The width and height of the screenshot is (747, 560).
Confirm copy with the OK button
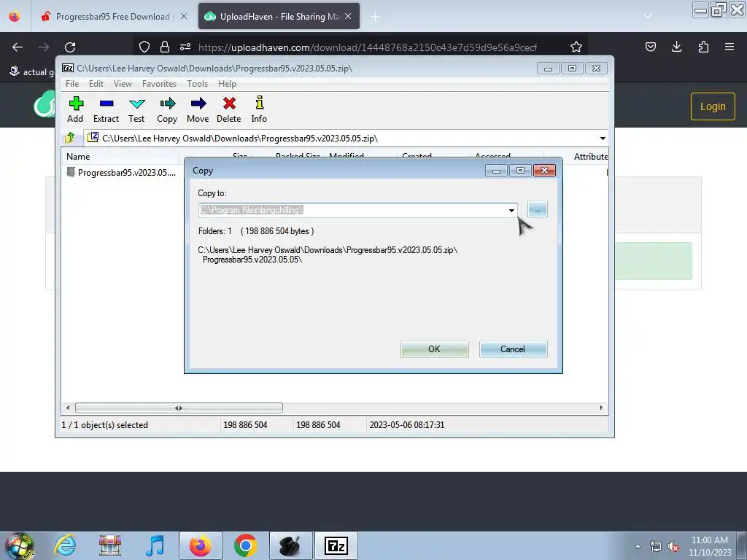point(435,349)
